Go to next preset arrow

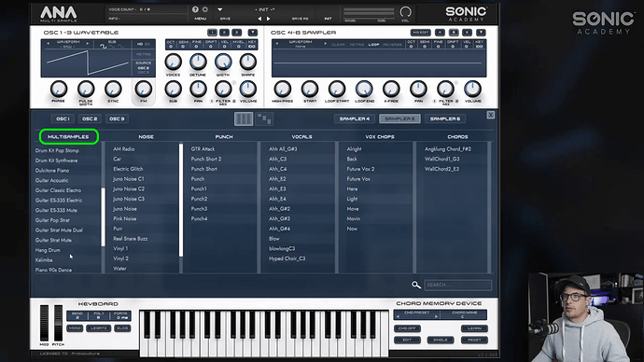coord(268,19)
